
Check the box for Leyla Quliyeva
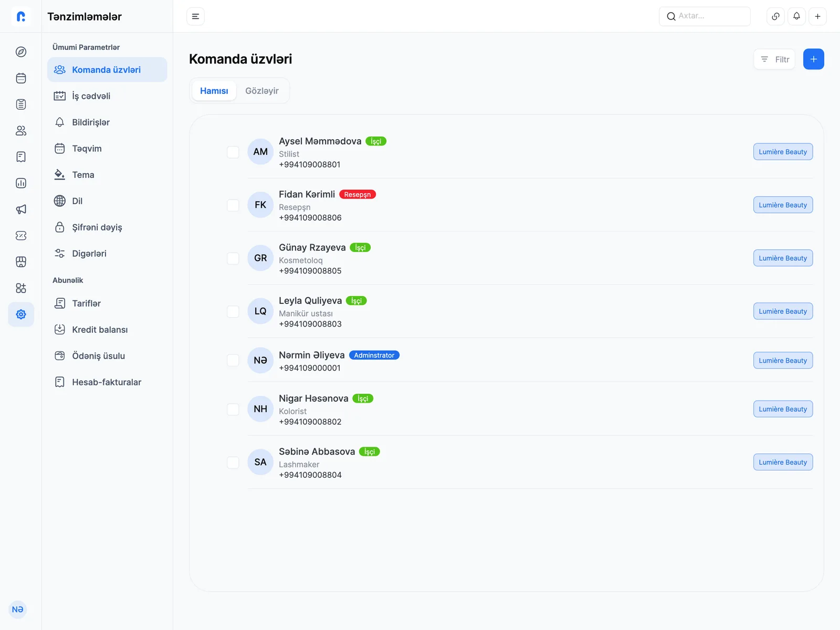[x=233, y=311]
